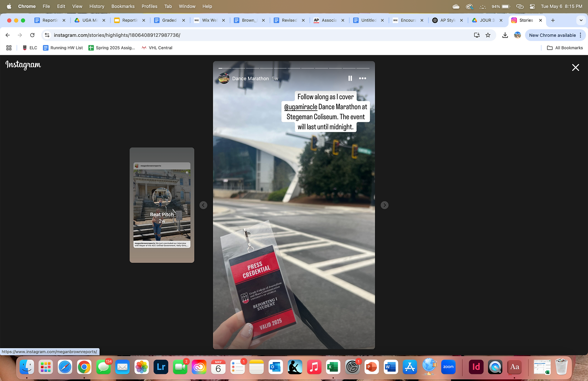The image size is (588, 381).
Task: Click the battery status indicator
Action: click(500, 6)
